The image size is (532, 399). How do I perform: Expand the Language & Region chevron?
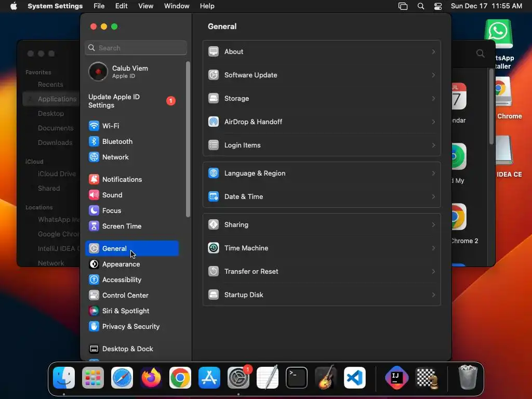point(433,173)
